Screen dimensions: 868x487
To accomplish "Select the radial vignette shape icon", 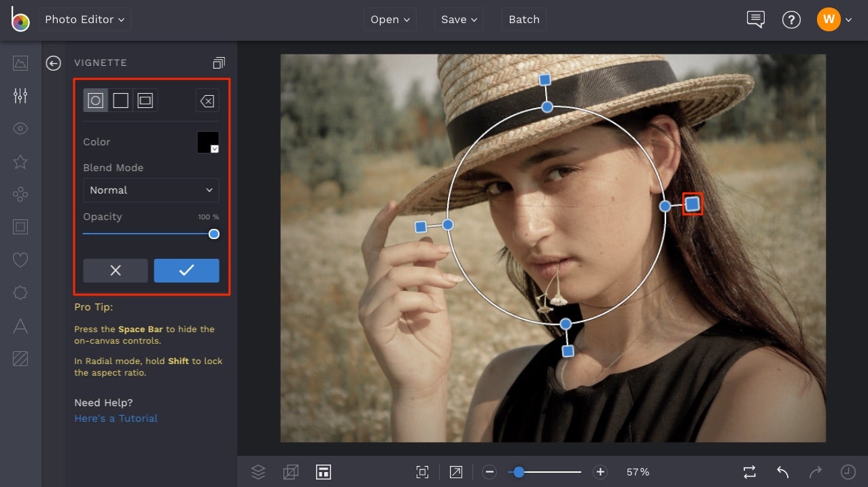I will pyautogui.click(x=95, y=100).
